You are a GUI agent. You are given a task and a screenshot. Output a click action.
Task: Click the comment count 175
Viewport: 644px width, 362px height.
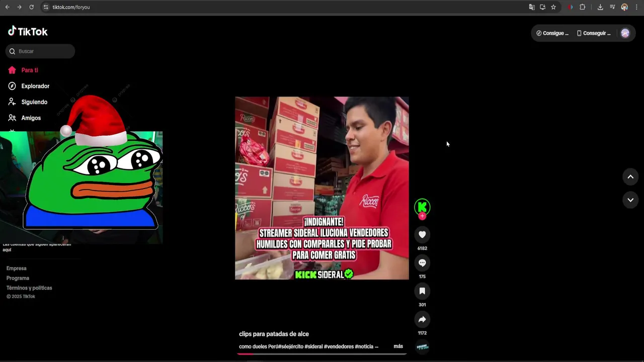[422, 277]
